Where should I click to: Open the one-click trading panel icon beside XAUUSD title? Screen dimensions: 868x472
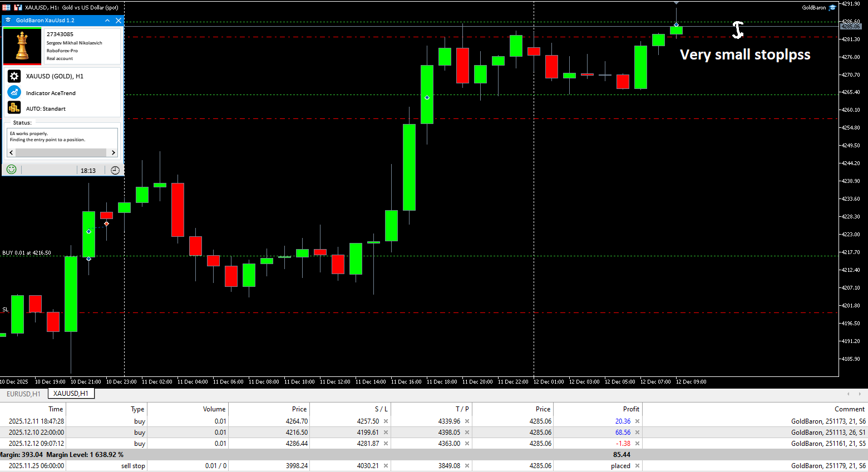click(x=18, y=7)
